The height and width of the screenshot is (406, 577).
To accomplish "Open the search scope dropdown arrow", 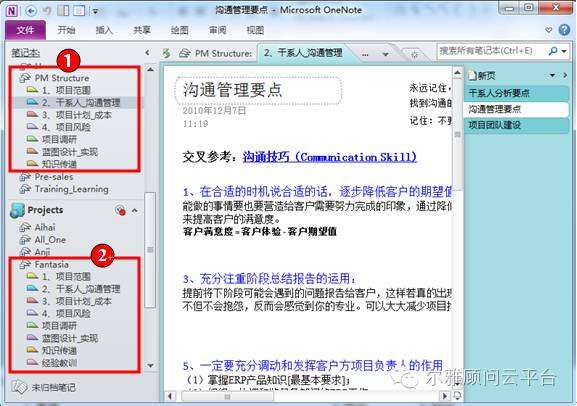I will (564, 52).
